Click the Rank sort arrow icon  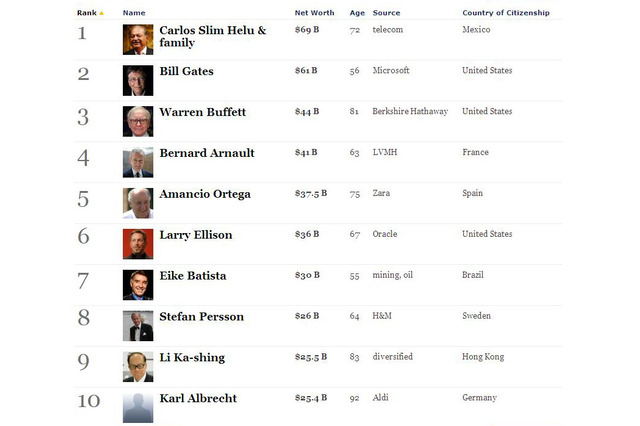click(x=101, y=13)
